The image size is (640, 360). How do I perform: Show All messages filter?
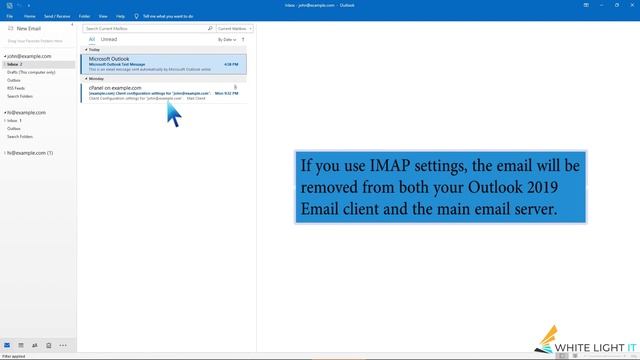(x=92, y=40)
